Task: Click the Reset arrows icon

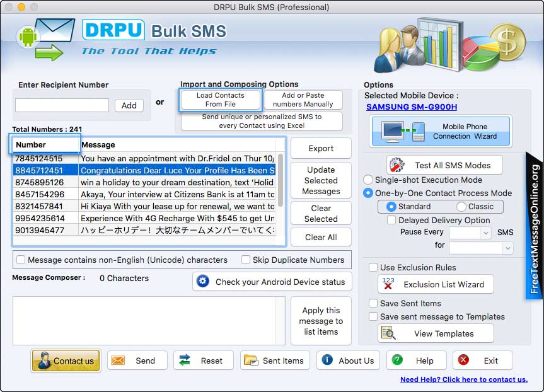Action: pyautogui.click(x=185, y=360)
